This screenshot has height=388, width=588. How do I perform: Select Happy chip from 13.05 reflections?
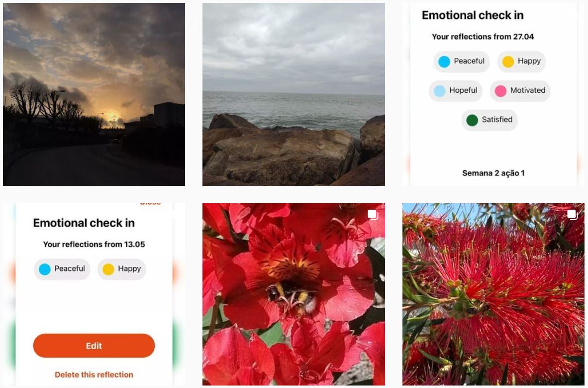click(x=121, y=269)
